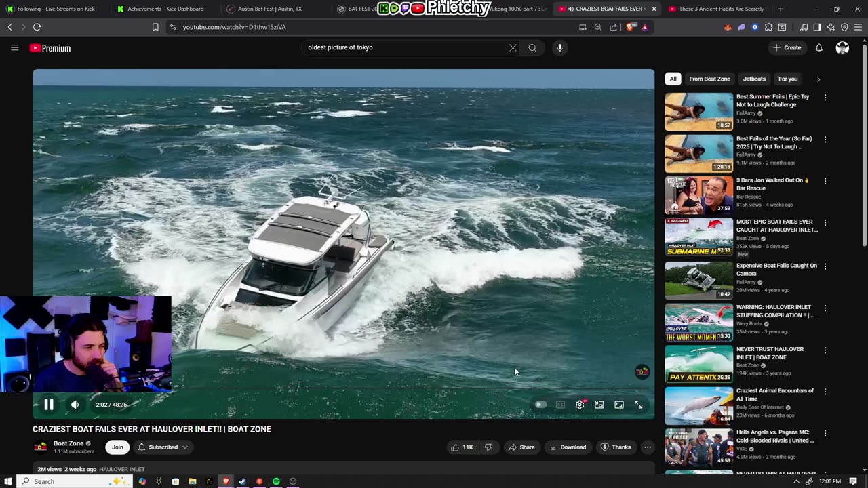Select the All filter chip
Viewport: 868px width, 488px height.
[x=673, y=79]
